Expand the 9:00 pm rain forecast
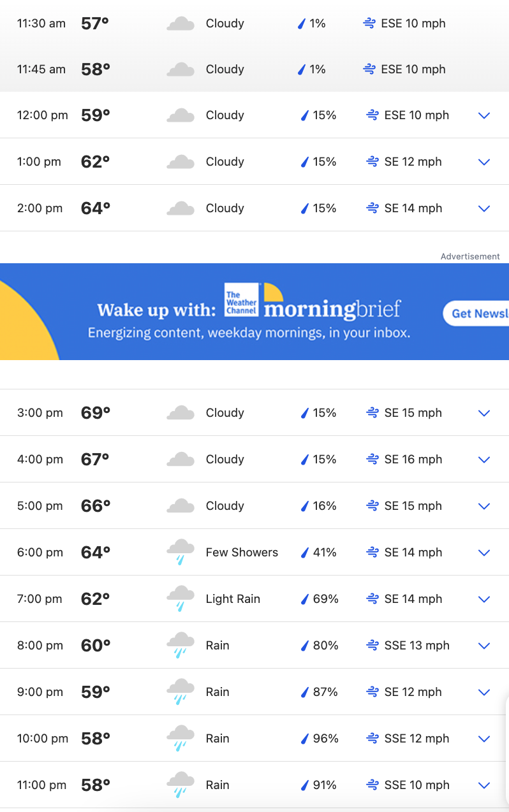 (x=484, y=692)
